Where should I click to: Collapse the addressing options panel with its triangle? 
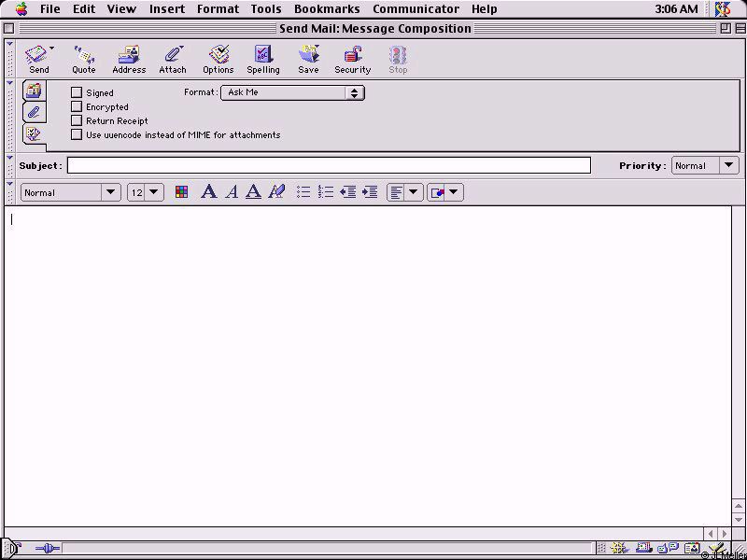pyautogui.click(x=9, y=83)
